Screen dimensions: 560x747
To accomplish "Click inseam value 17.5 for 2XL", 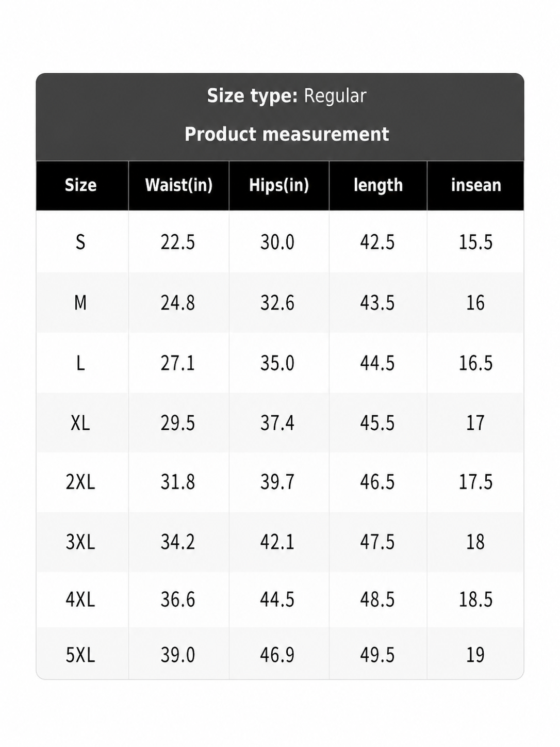I will click(476, 482).
